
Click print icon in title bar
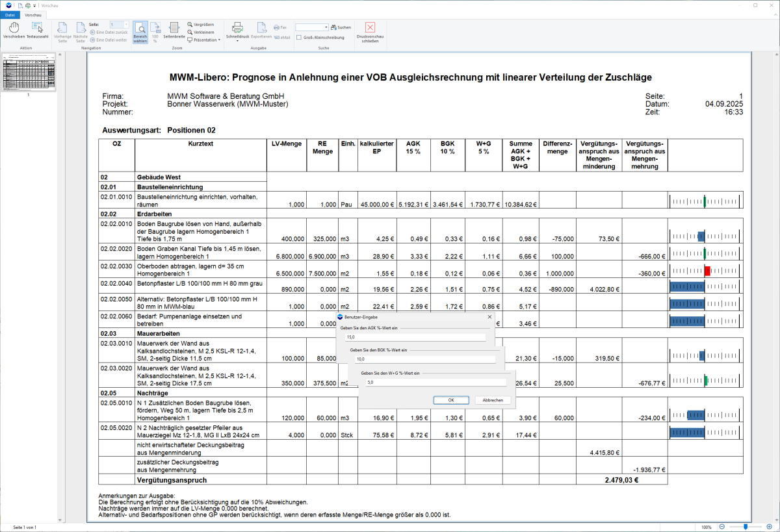[x=28, y=5]
